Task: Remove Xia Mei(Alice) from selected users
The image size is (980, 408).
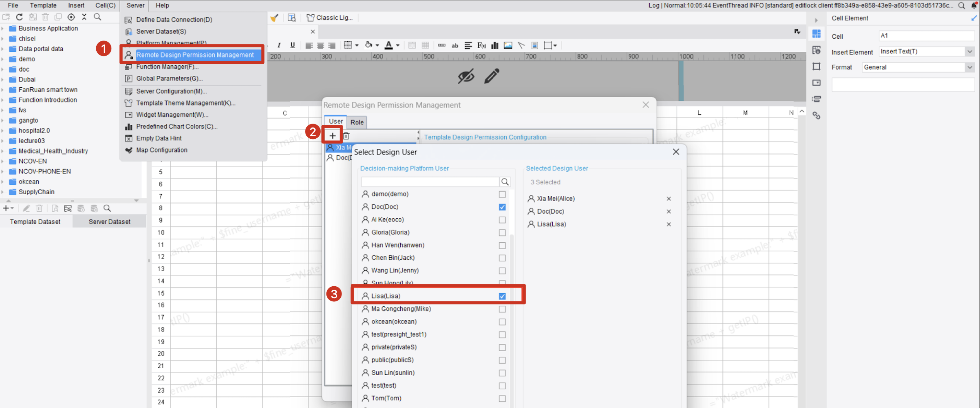Action: pyautogui.click(x=669, y=199)
